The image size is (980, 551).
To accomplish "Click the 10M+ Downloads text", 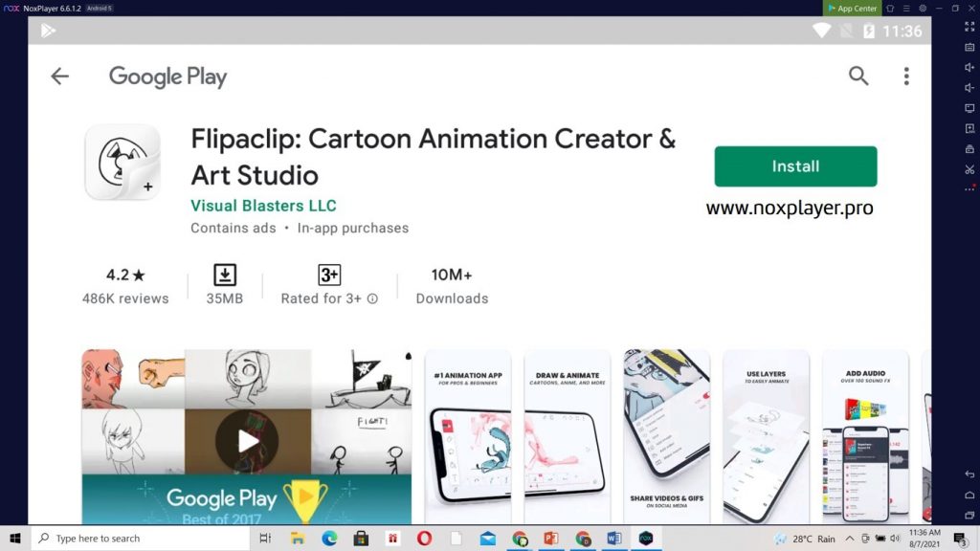I will pos(452,286).
